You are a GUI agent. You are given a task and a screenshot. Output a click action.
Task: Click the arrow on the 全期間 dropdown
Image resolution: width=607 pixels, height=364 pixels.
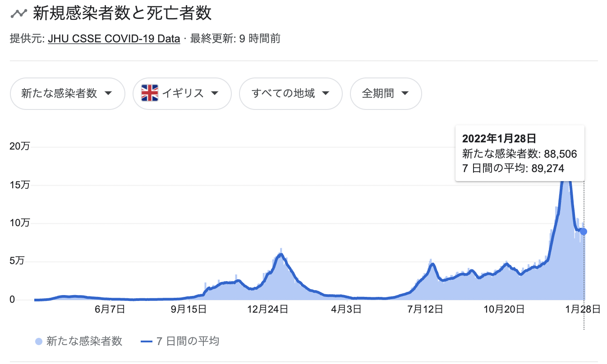[x=405, y=94]
